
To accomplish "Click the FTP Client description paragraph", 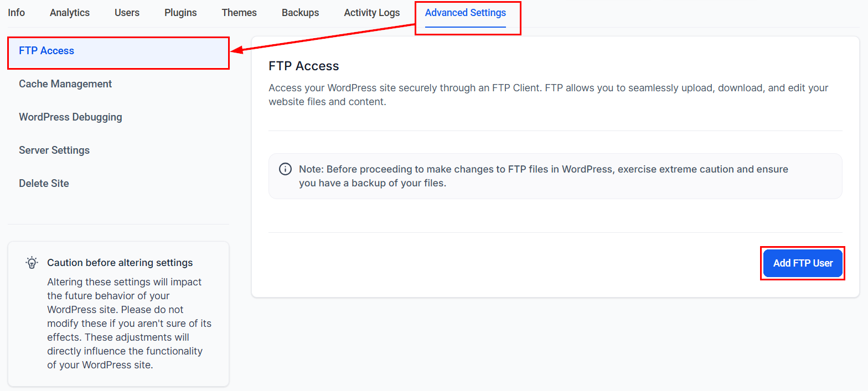I will [x=548, y=95].
